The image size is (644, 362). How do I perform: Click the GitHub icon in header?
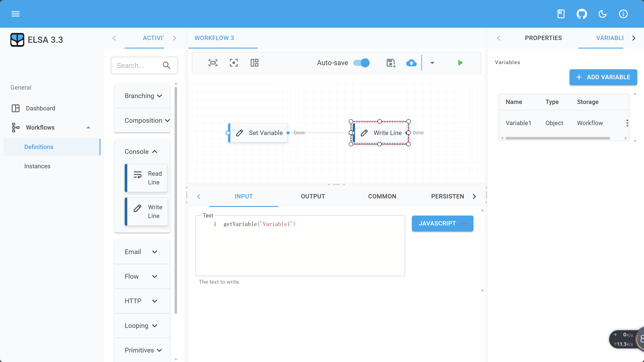point(581,14)
